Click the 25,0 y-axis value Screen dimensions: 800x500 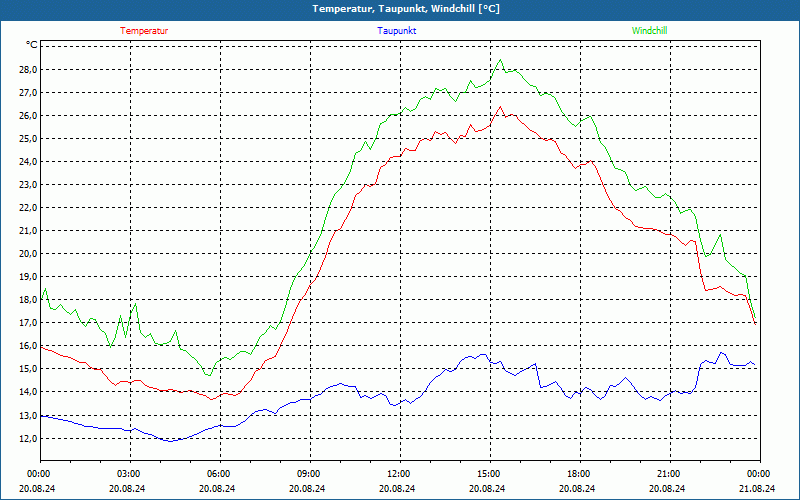pos(29,138)
